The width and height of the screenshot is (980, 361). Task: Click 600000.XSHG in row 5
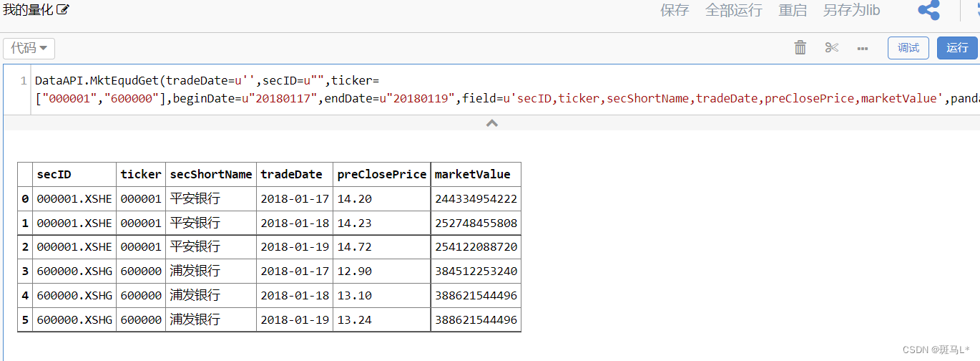(74, 320)
